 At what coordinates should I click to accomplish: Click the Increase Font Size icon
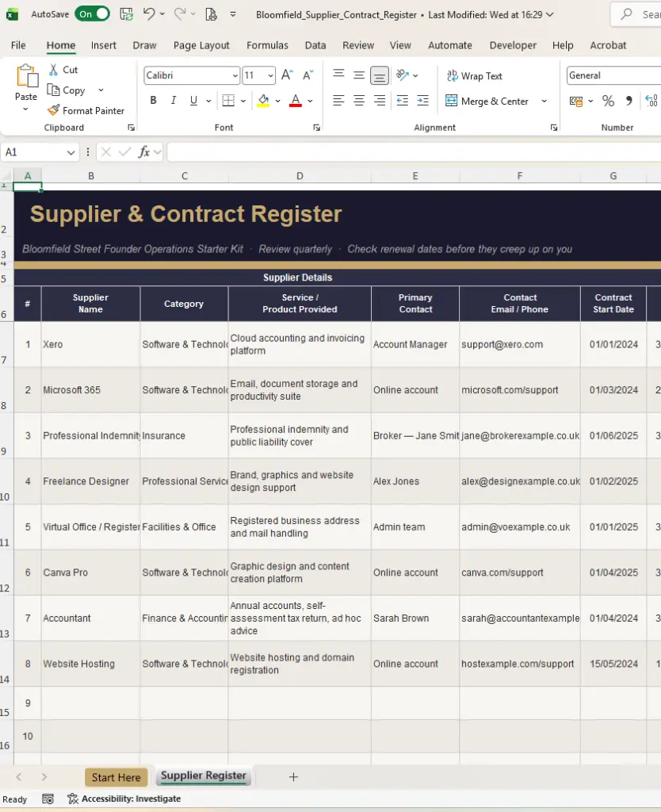pos(287,75)
